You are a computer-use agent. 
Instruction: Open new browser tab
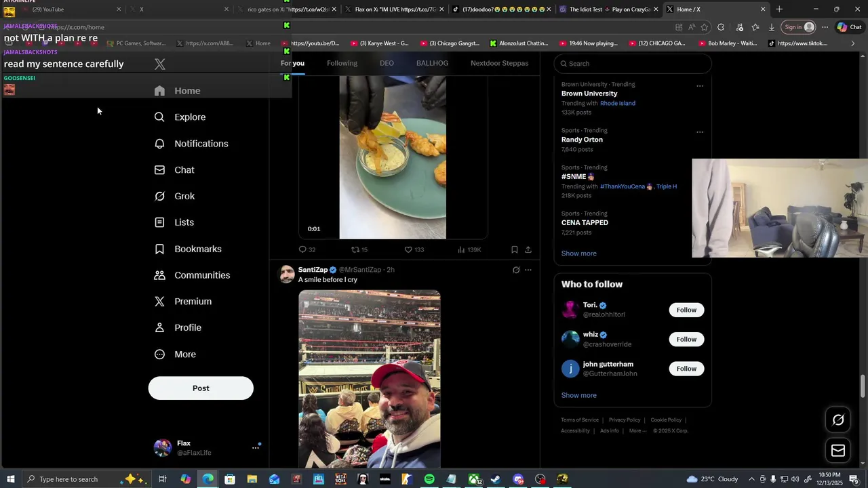tap(779, 9)
